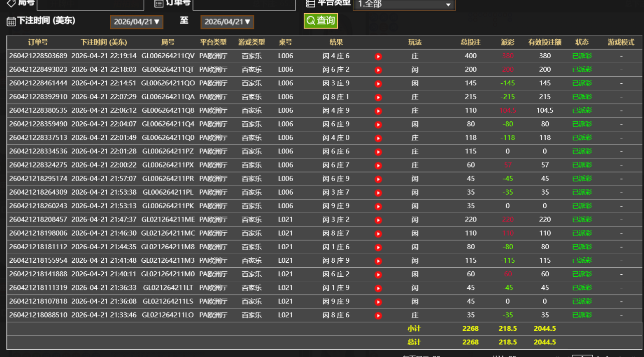Click the 订单号 search input field
The image size is (644, 357).
click(244, 5)
